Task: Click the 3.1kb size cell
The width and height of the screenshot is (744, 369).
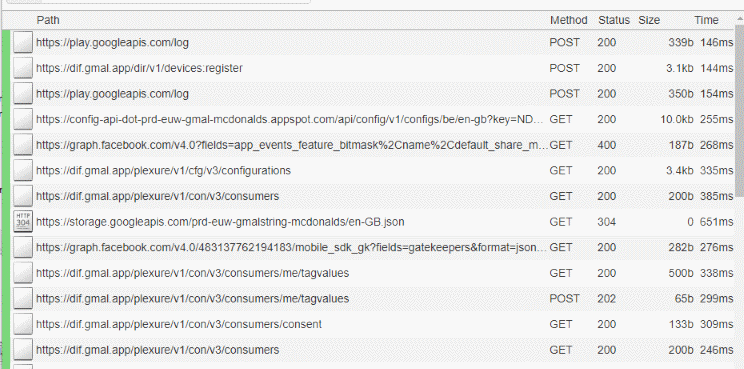Action: pyautogui.click(x=679, y=68)
